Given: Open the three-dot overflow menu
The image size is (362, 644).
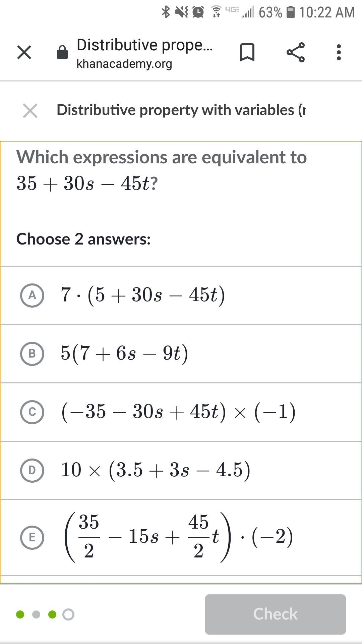Looking at the screenshot, I should (339, 52).
